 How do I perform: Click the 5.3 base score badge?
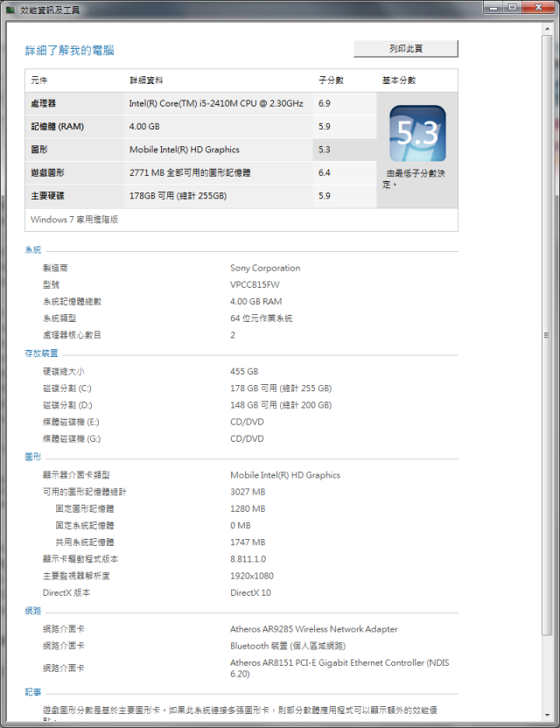(x=417, y=134)
